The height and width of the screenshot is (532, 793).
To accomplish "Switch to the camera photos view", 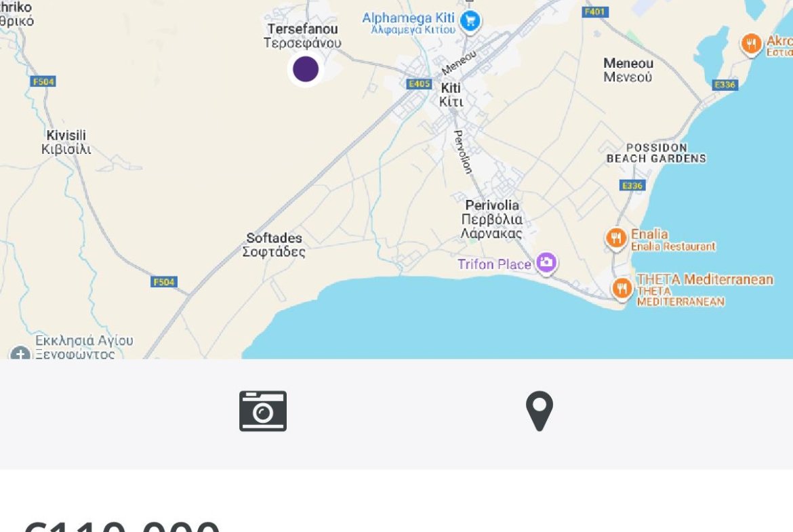I will tap(263, 411).
